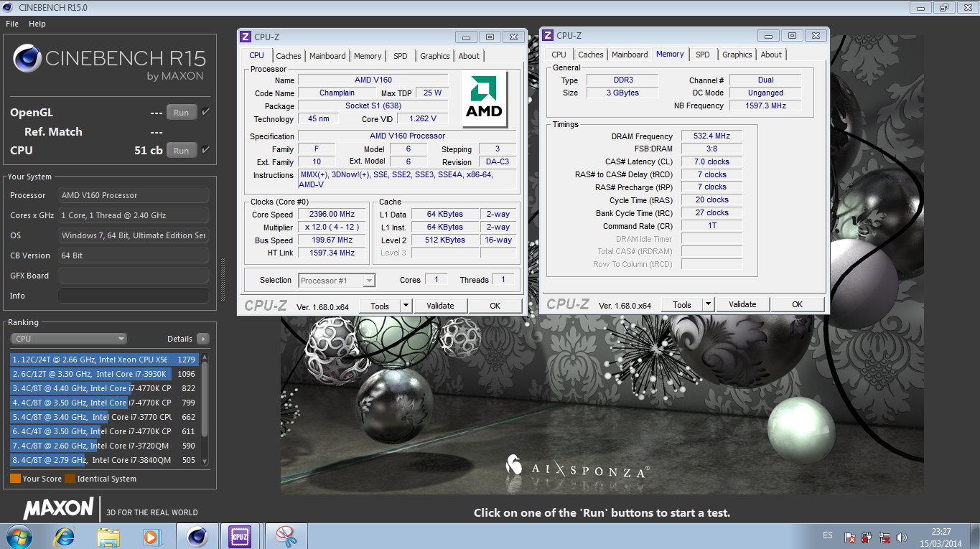Switch to Mainboard tab in left CPU-Z
Screen dimensions: 980x549
pos(327,56)
